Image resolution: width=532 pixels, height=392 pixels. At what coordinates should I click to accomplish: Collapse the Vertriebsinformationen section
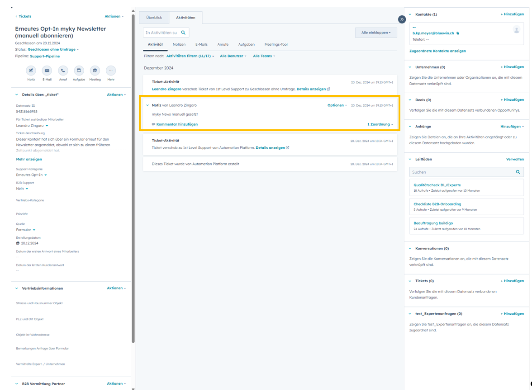17,288
